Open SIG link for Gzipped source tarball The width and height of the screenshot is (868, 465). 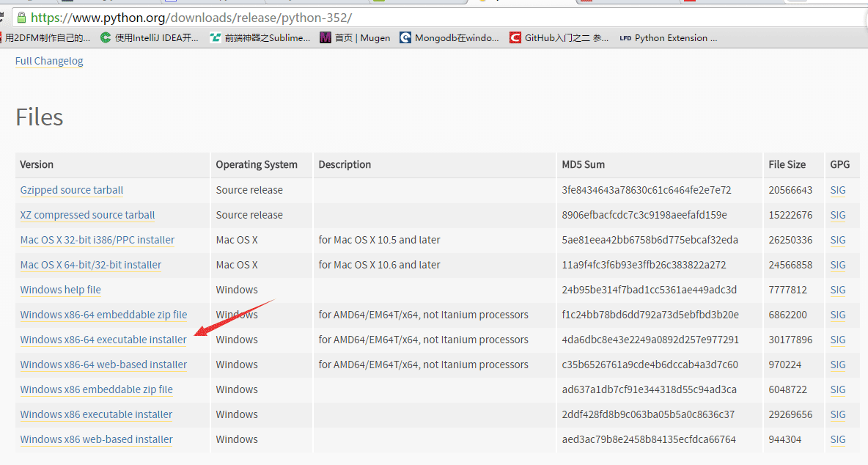click(837, 190)
